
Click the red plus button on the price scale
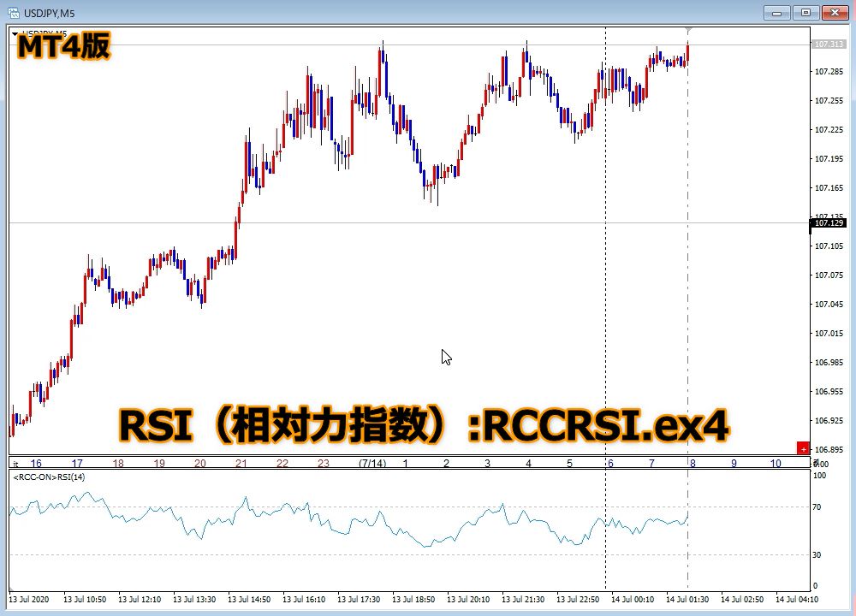click(x=803, y=447)
